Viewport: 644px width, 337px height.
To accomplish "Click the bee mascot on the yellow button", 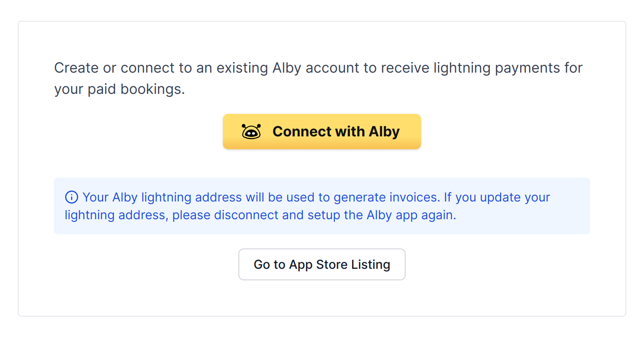I will pyautogui.click(x=251, y=132).
